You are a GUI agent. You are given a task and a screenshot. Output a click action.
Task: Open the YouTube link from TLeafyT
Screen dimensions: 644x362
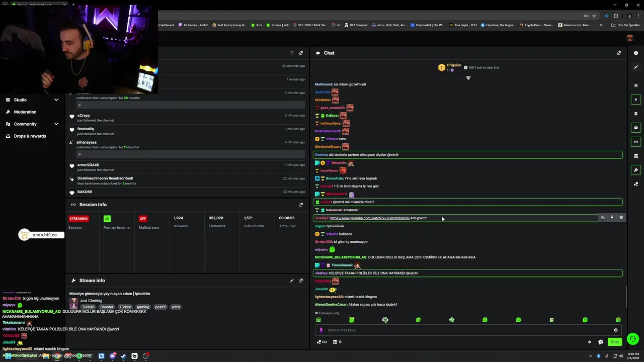click(370, 218)
